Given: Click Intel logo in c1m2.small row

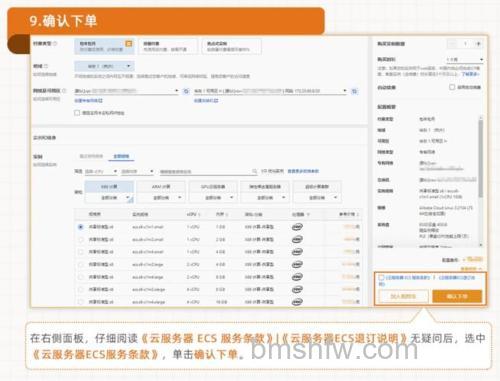Looking at the screenshot, I should click(x=297, y=239).
